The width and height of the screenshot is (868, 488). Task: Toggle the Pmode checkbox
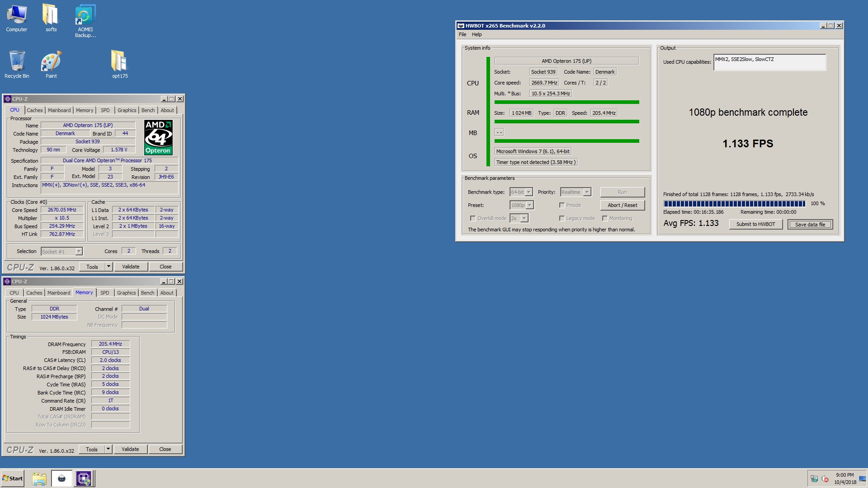[x=562, y=205]
